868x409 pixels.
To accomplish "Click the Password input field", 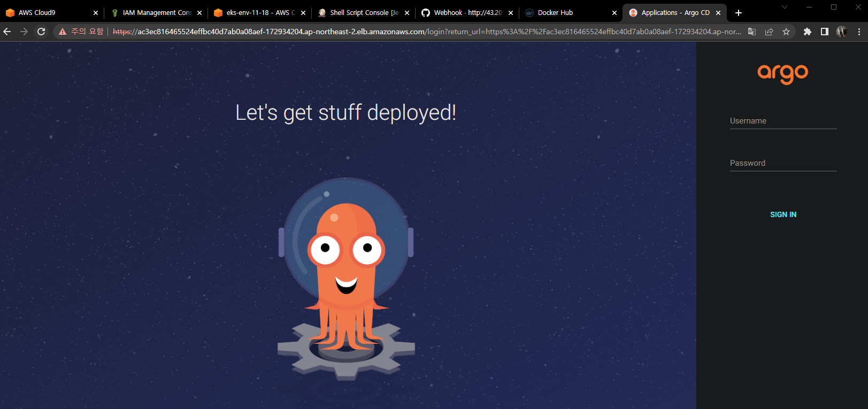I will [x=783, y=164].
